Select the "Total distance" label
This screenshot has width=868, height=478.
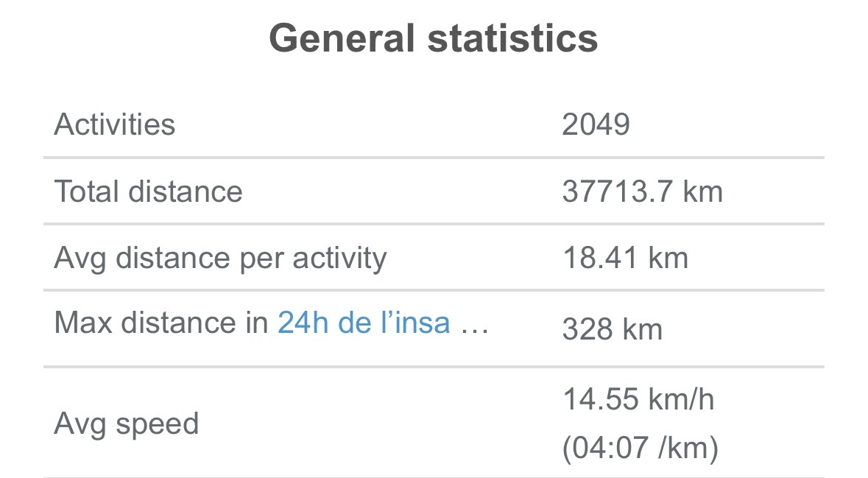click(148, 191)
